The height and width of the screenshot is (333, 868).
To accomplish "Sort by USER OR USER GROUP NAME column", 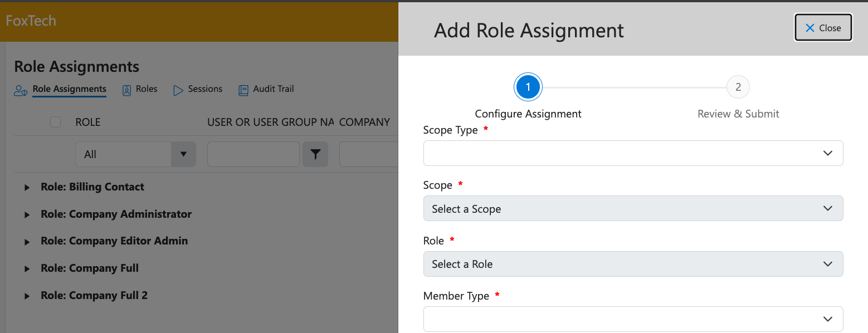I will click(271, 122).
